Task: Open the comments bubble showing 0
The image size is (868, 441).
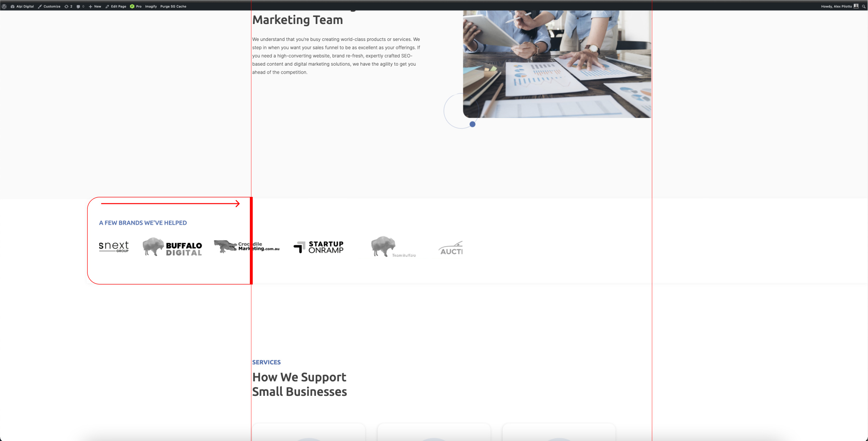Action: point(80,6)
